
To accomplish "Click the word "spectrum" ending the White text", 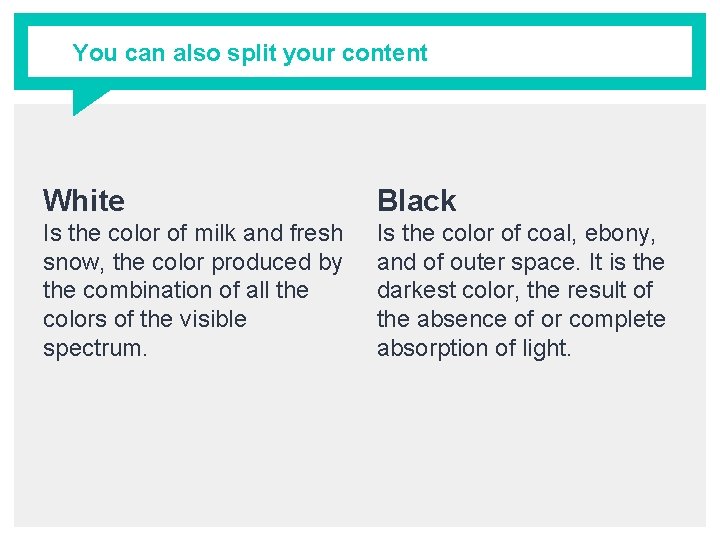I will point(92,349).
